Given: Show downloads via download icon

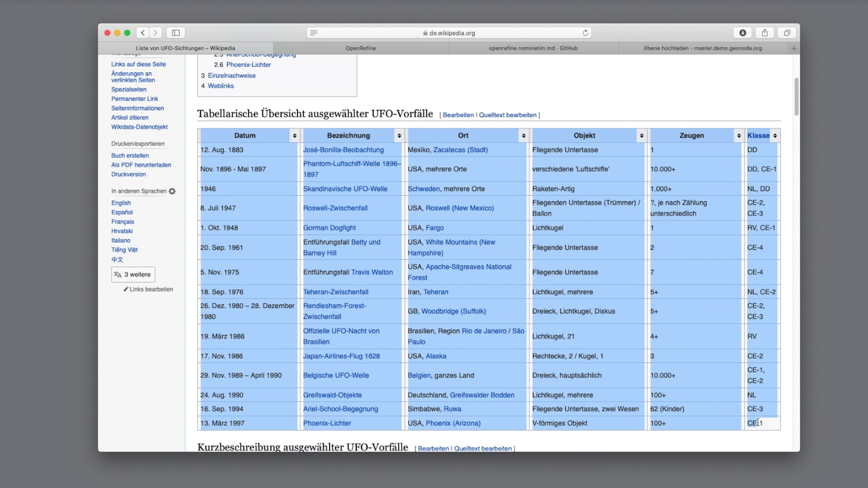Looking at the screenshot, I should (743, 33).
